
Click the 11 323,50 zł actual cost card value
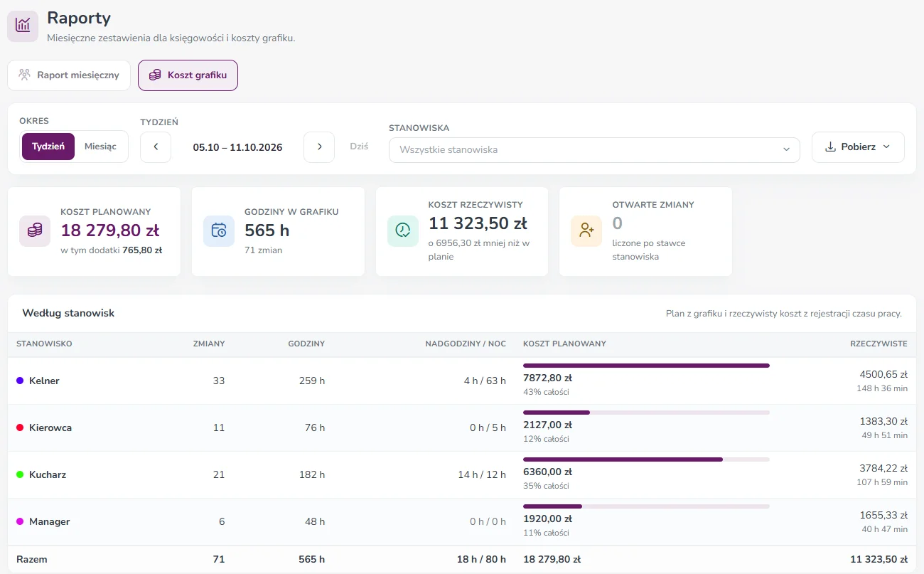478,223
